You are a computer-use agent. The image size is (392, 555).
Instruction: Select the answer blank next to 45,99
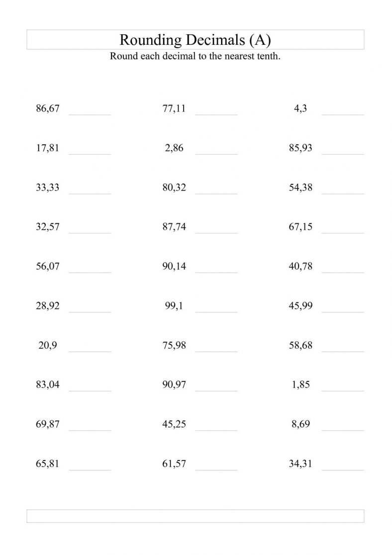click(343, 312)
